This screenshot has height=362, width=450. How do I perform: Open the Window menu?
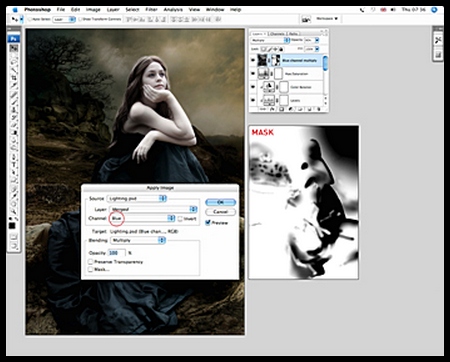[x=215, y=10]
